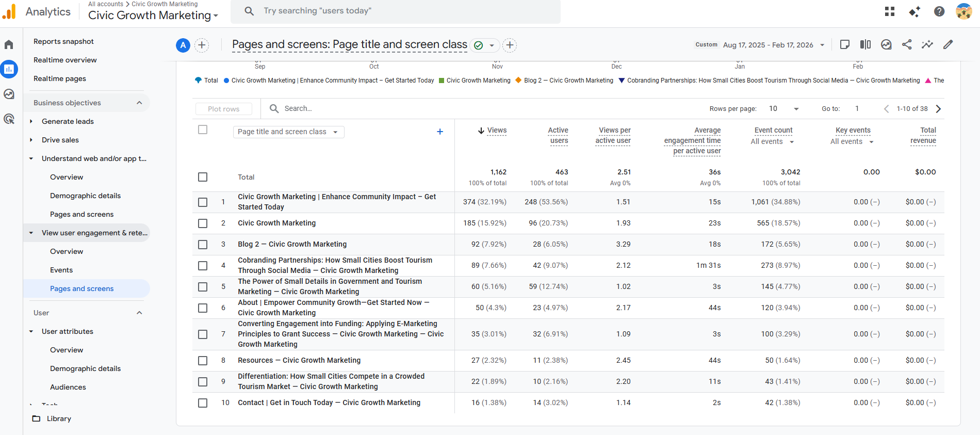This screenshot has width=980, height=435.
Task: Click the sparkline trend icon in the header
Action: point(927,44)
